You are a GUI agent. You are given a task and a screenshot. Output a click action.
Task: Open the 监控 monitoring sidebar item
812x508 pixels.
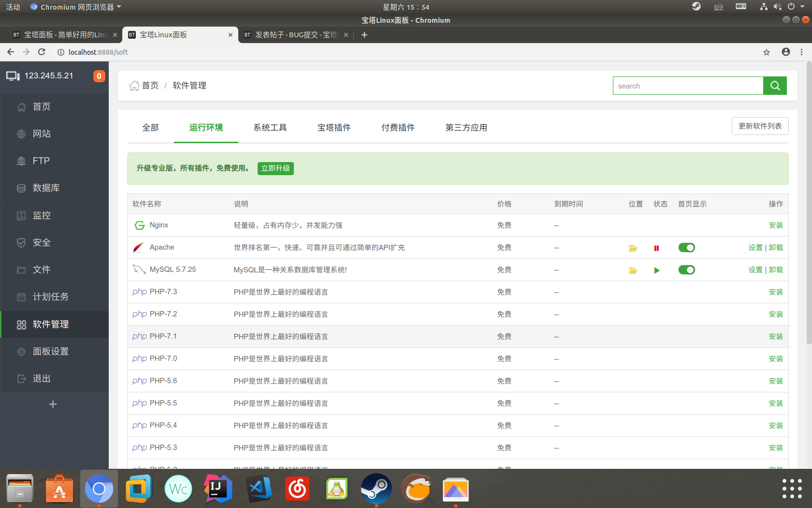(x=54, y=215)
